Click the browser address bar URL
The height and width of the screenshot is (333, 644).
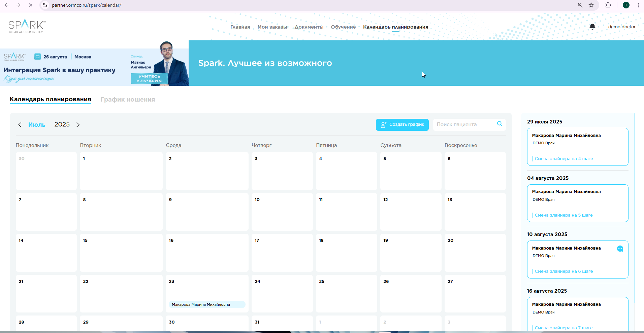pyautogui.click(x=87, y=5)
